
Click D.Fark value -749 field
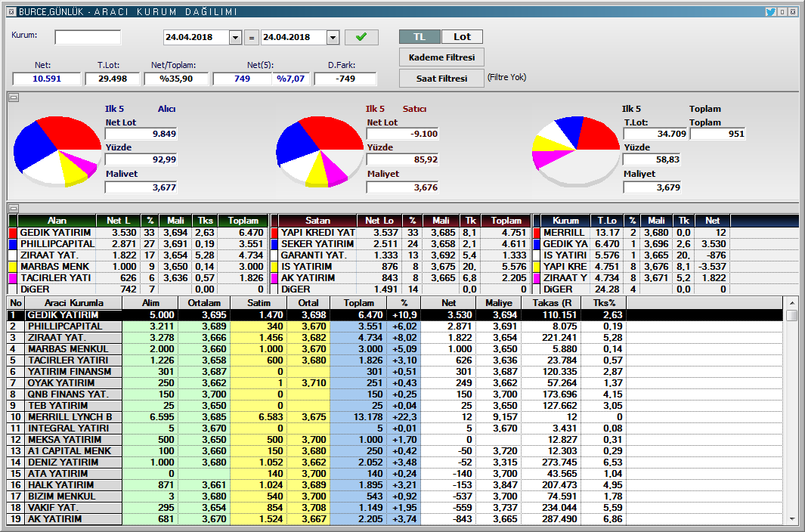click(345, 79)
